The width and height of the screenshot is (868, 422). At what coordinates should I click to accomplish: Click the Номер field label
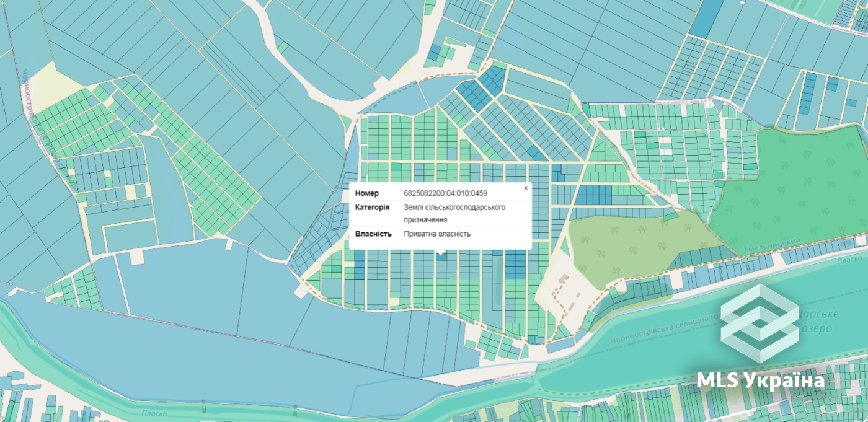coord(366,193)
